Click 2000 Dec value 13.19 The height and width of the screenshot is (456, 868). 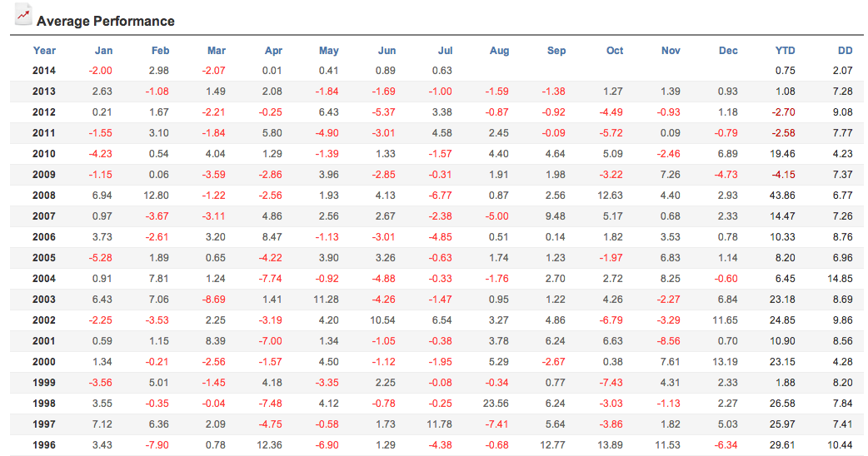725,362
